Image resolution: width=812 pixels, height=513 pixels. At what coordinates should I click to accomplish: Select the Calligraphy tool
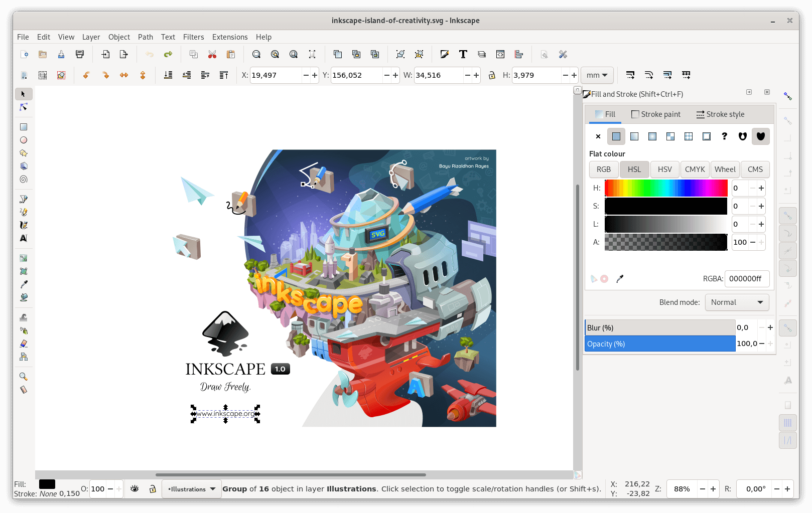(23, 225)
